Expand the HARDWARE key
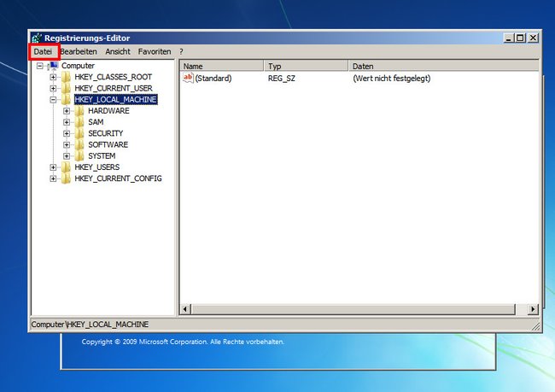555x392 pixels. 67,111
